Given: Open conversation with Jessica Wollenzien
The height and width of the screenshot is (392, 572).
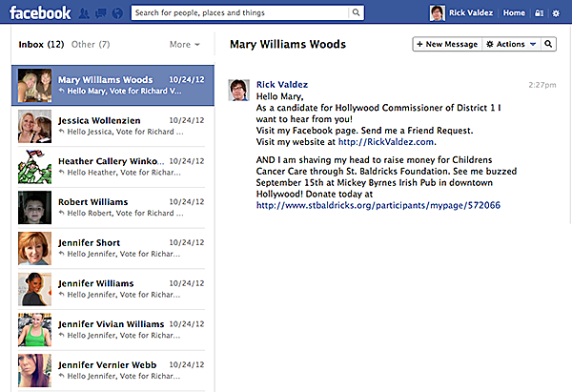Looking at the screenshot, I should tap(112, 126).
